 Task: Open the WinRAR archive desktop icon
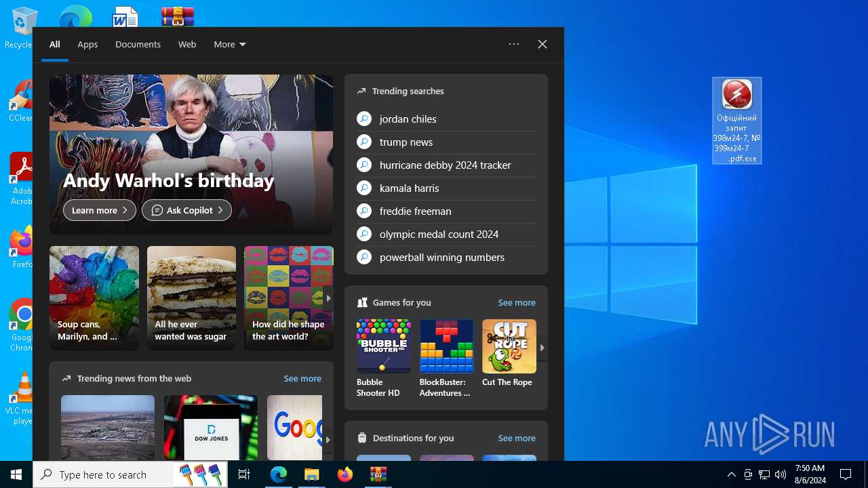click(178, 16)
